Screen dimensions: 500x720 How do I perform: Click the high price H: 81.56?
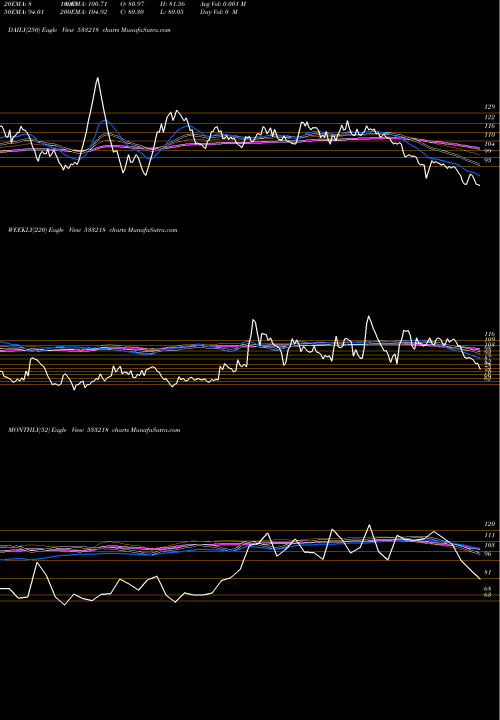(172, 4)
